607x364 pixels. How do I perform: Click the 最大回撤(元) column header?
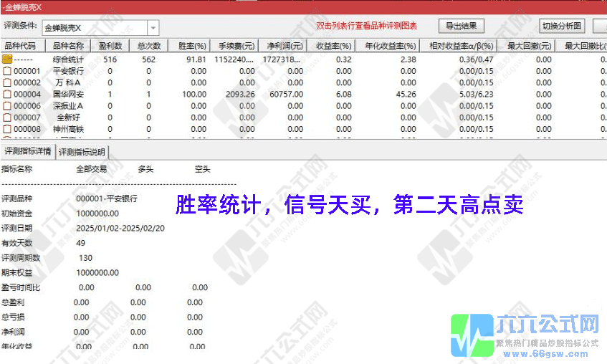(529, 46)
